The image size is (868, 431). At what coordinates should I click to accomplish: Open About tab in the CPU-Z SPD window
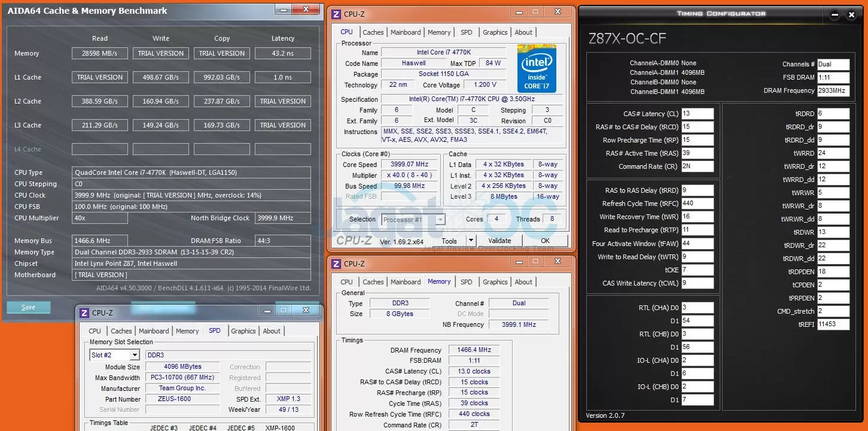(x=272, y=331)
